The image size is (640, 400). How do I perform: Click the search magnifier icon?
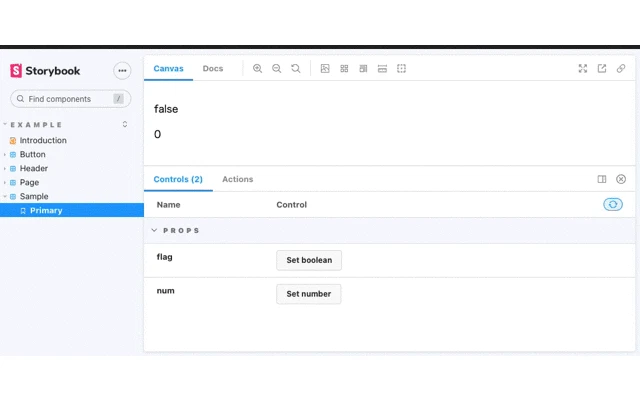[x=20, y=99]
